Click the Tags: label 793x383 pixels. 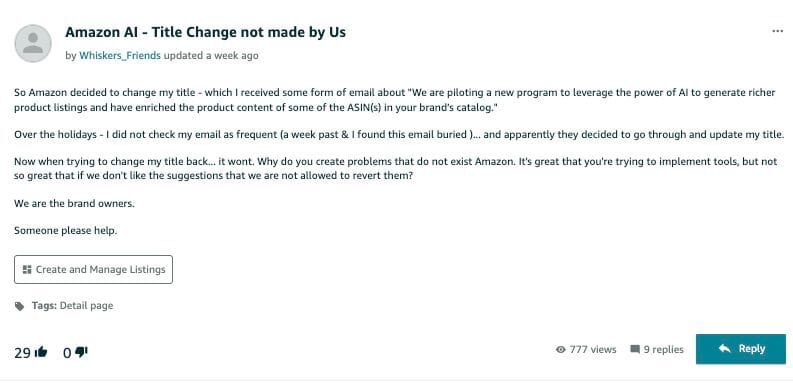coord(44,306)
